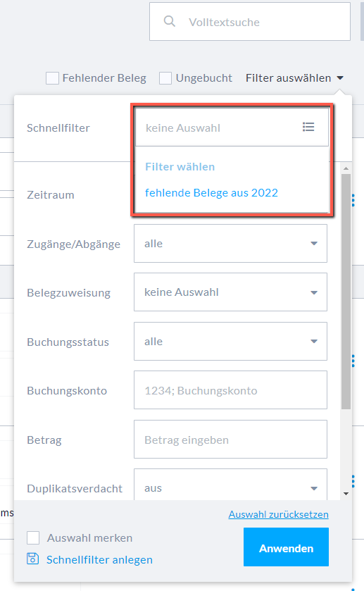Enable the Fehlender Beleg checkbox
The height and width of the screenshot is (591, 364).
pos(52,78)
